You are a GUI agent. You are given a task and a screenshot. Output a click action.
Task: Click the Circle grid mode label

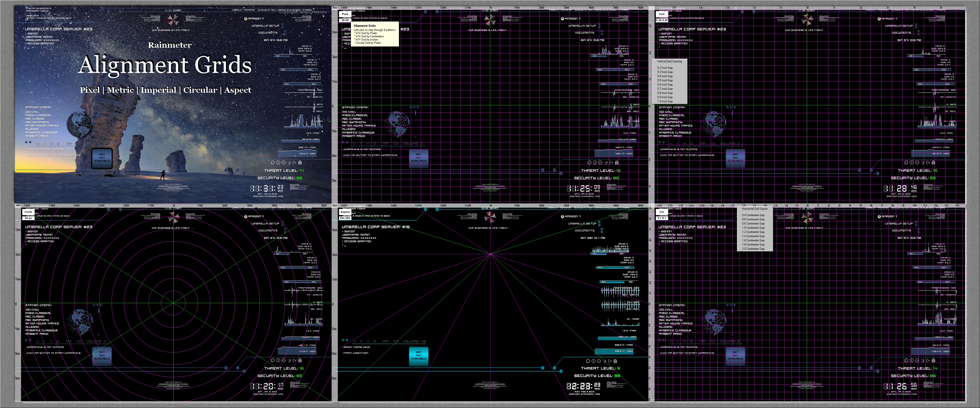[x=28, y=212]
